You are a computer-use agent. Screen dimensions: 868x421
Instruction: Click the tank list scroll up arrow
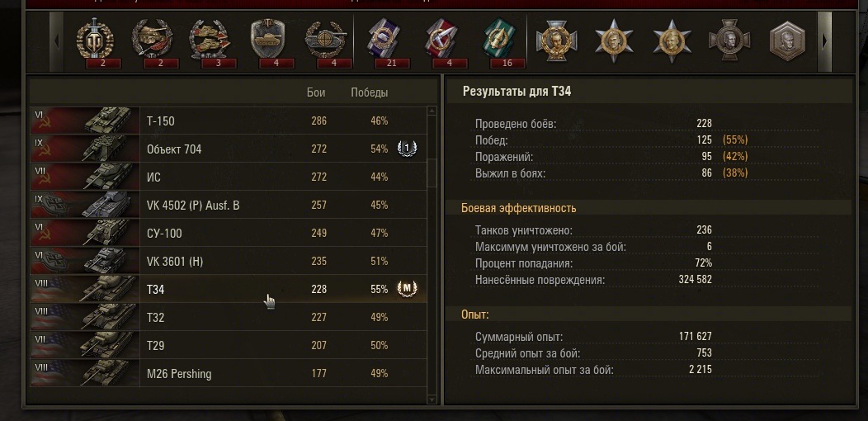pyautogui.click(x=432, y=111)
